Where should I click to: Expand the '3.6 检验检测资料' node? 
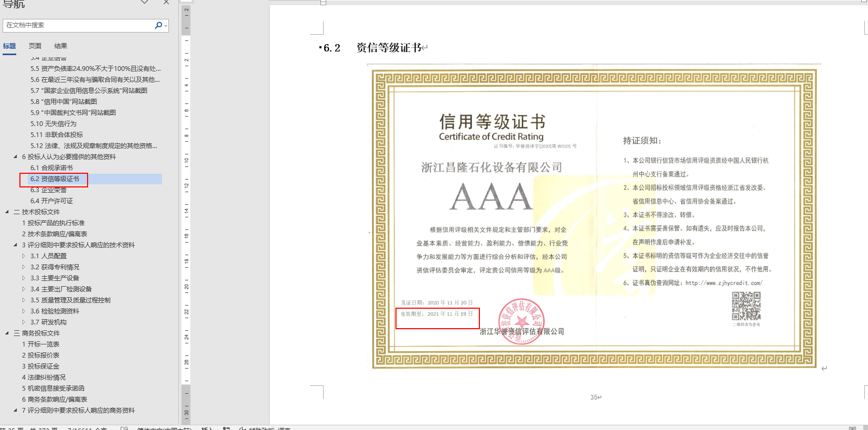pos(24,311)
